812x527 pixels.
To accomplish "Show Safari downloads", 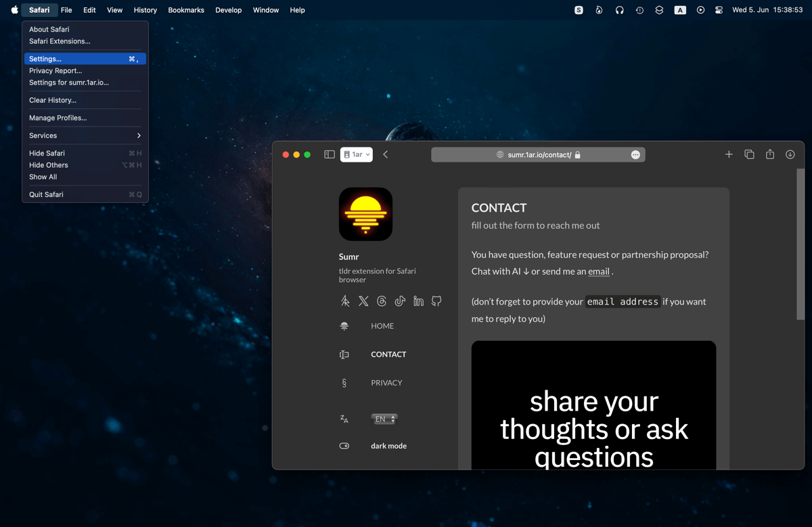I will [790, 154].
